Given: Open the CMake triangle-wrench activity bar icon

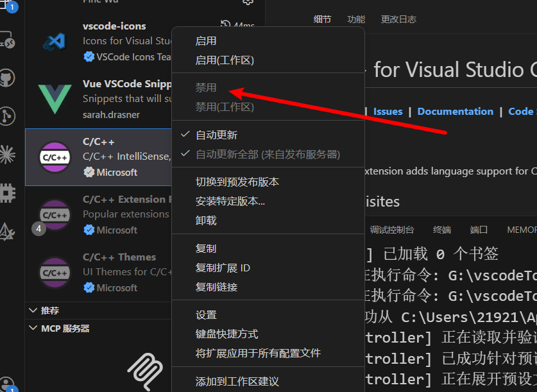Looking at the screenshot, I should tap(7, 232).
